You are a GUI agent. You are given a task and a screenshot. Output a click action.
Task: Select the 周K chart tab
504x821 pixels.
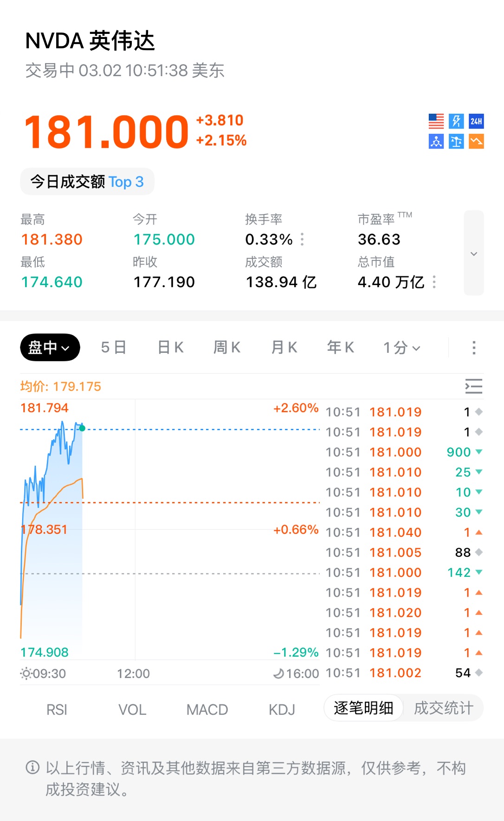point(227,348)
